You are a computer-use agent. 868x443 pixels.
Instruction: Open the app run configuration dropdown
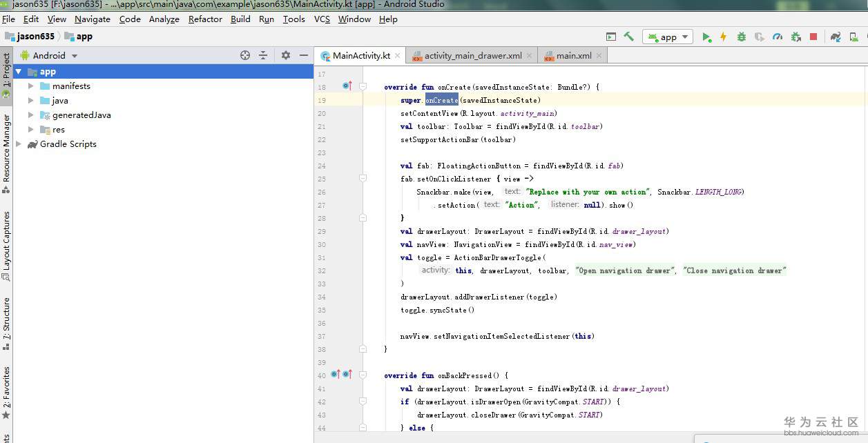668,37
